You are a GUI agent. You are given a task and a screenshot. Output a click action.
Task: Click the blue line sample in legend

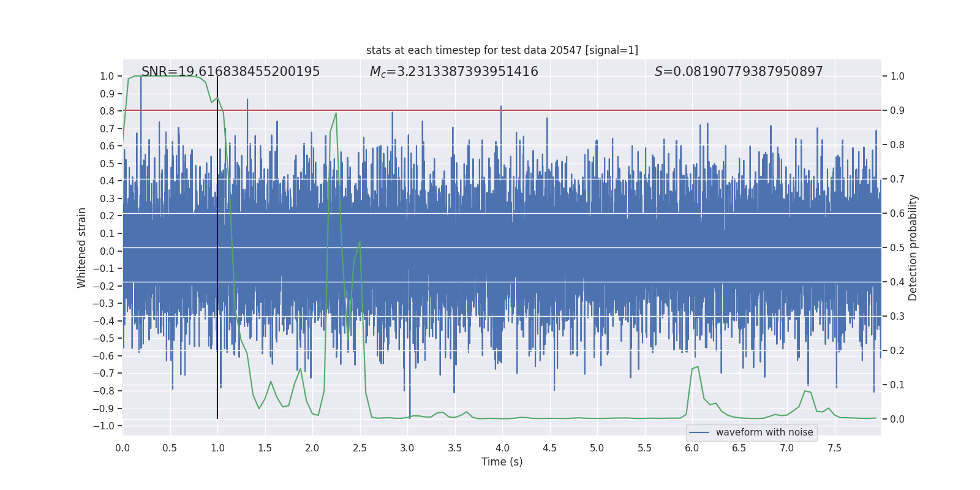(x=699, y=432)
